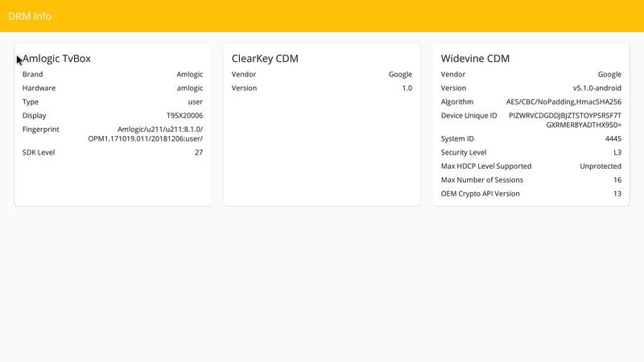
Task: Click the DRM Info header title
Action: coord(30,16)
